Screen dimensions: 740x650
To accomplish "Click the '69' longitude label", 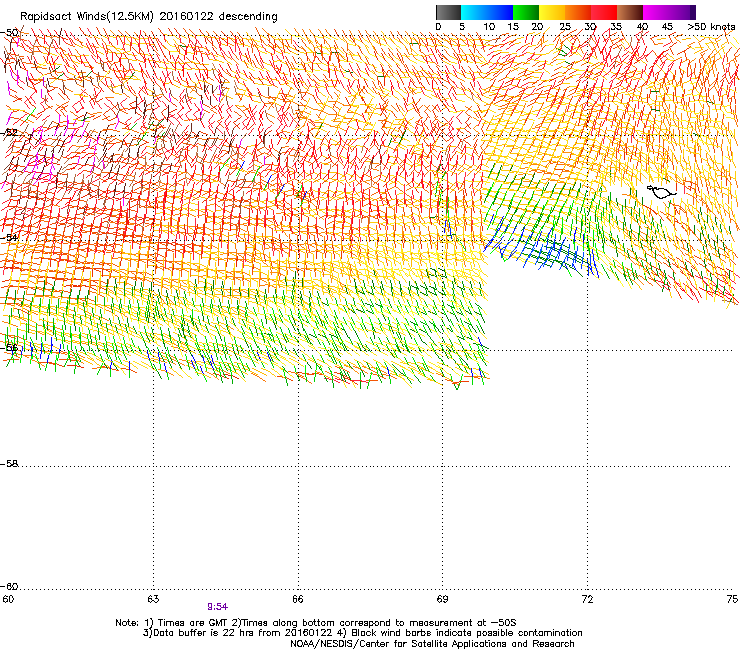I will pyautogui.click(x=442, y=599).
